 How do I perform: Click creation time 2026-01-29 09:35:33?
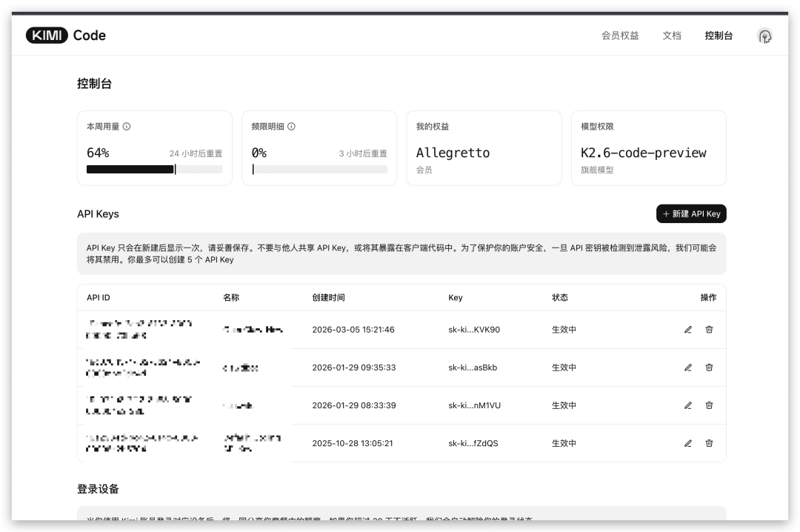(x=353, y=368)
